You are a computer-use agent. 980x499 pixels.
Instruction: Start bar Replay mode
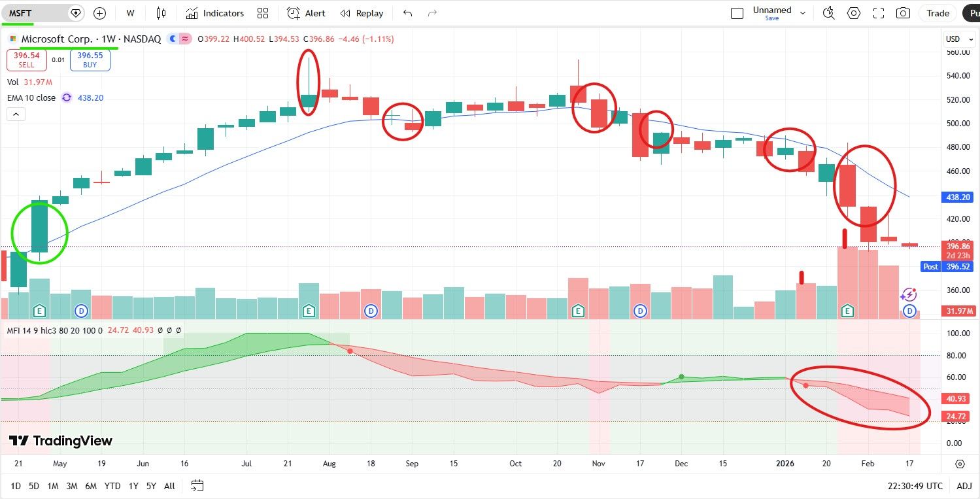point(362,13)
